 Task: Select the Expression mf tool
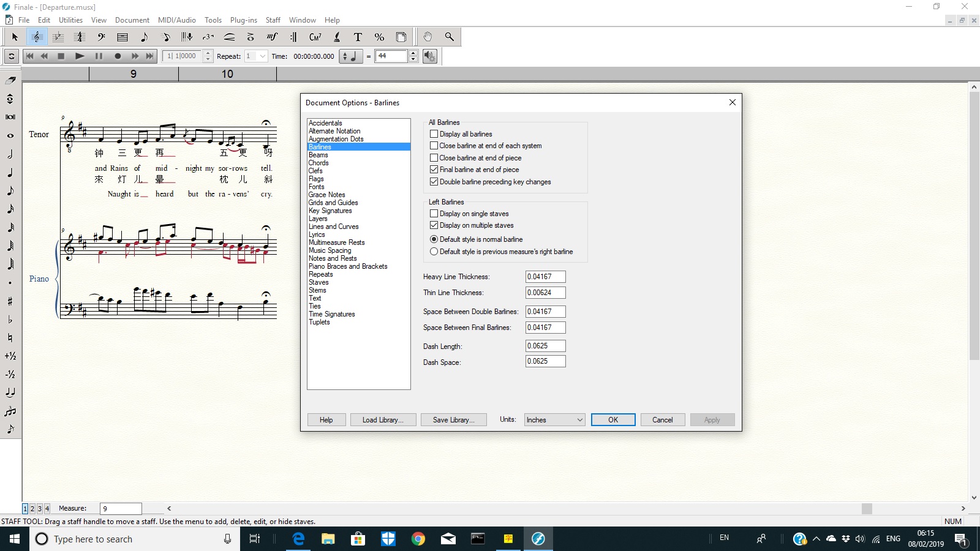(272, 37)
